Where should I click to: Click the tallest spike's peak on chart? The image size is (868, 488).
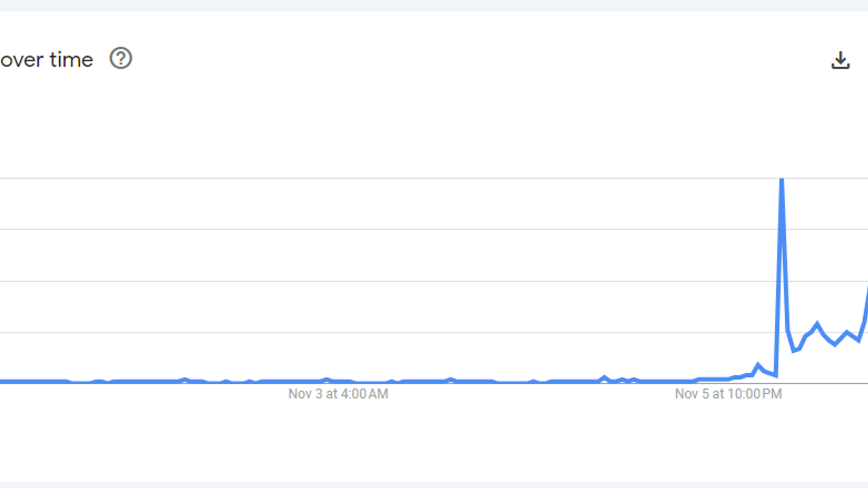pyautogui.click(x=782, y=180)
